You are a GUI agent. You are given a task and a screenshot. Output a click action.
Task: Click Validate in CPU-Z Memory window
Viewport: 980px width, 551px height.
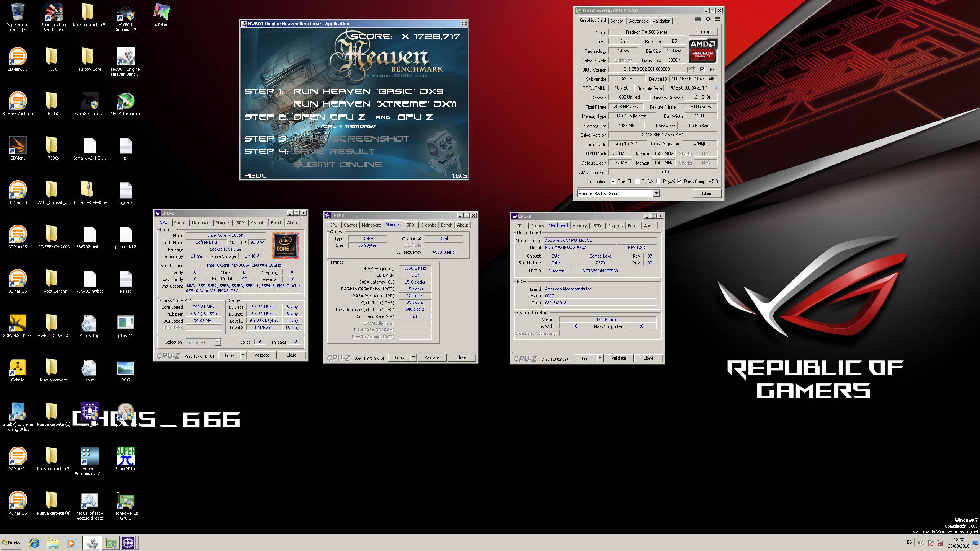coord(432,357)
